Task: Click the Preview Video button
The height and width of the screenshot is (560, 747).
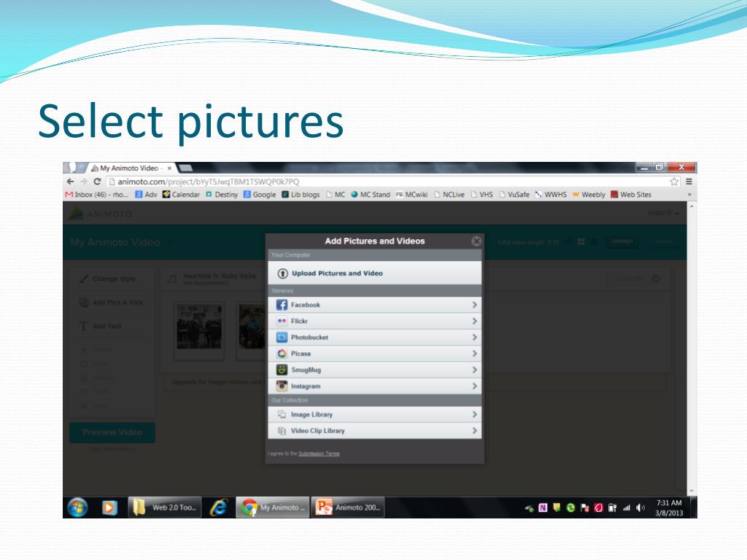Action: 112,432
